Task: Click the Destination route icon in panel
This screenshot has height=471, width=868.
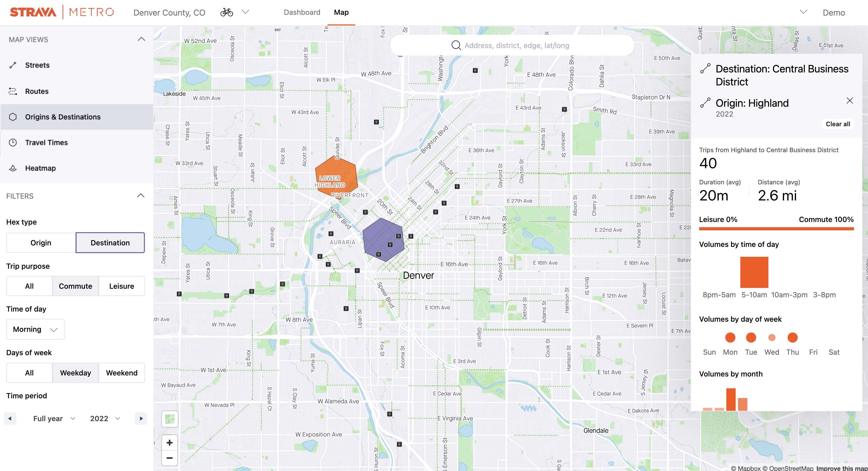Action: click(x=705, y=68)
